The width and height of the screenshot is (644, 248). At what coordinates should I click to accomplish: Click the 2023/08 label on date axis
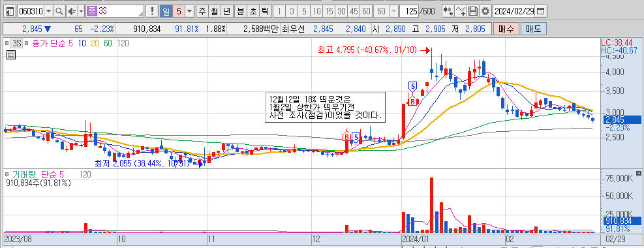tap(18, 239)
